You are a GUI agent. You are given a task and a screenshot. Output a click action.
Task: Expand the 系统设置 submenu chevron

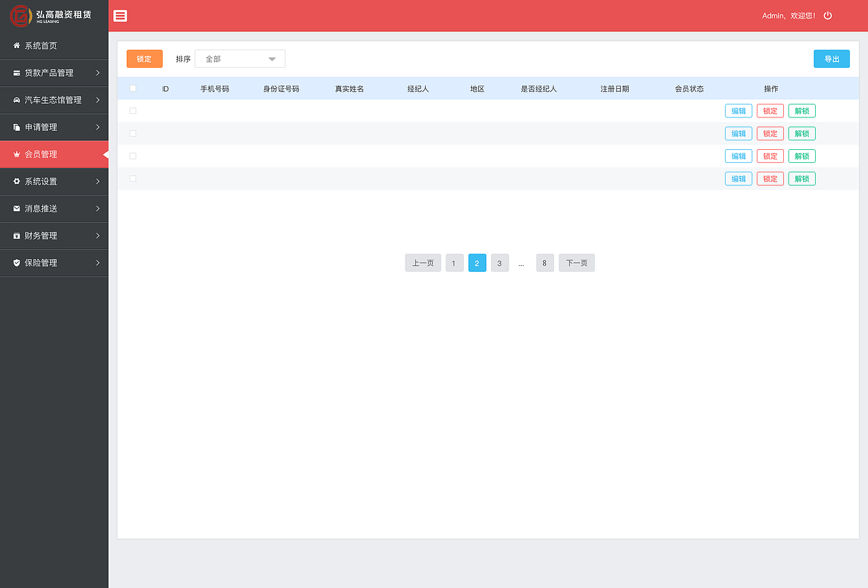(98, 181)
